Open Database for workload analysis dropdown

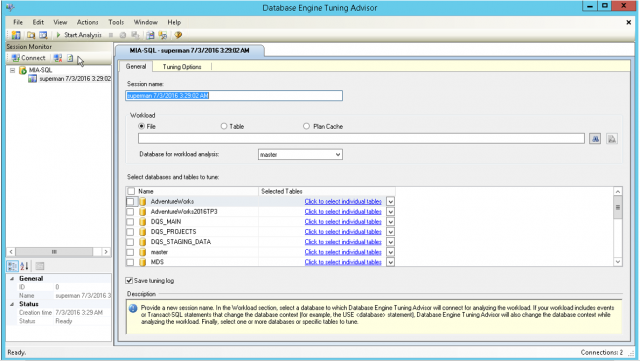tap(338, 154)
